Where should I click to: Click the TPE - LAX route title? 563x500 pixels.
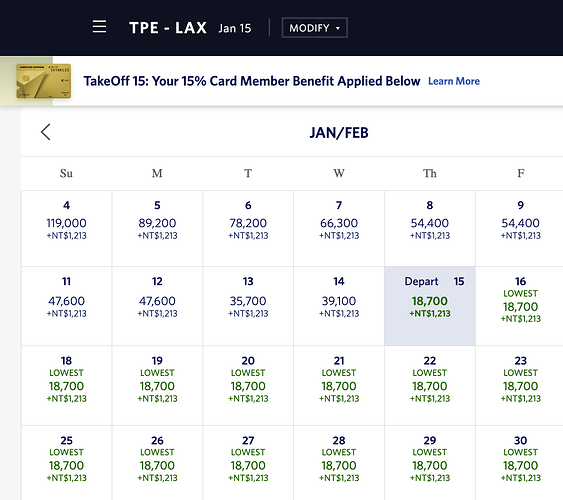tap(168, 28)
